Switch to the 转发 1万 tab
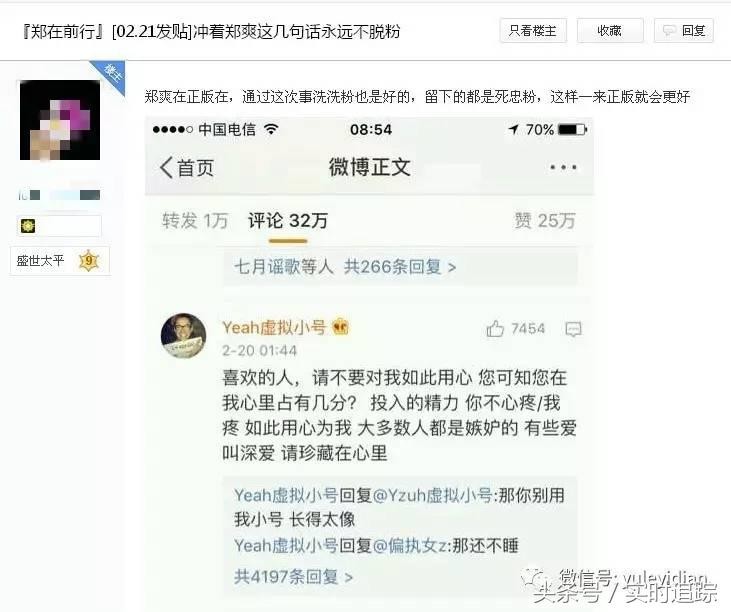 coord(195,220)
